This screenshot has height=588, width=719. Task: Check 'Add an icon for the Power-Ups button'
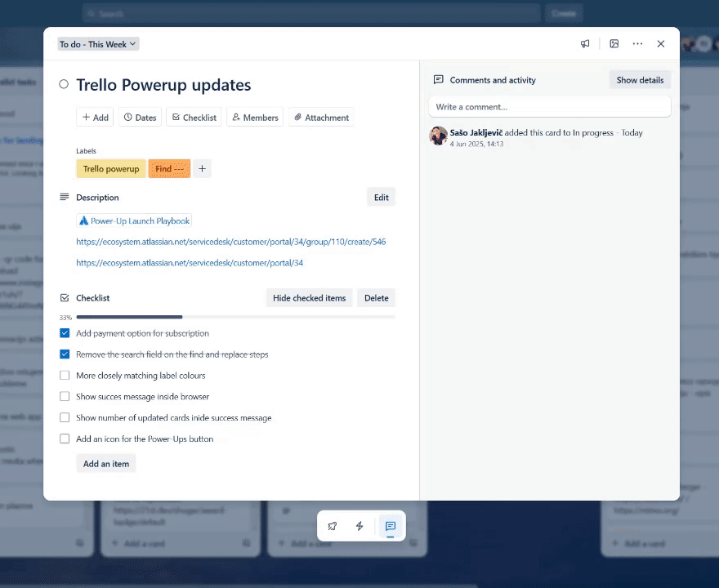click(x=65, y=439)
